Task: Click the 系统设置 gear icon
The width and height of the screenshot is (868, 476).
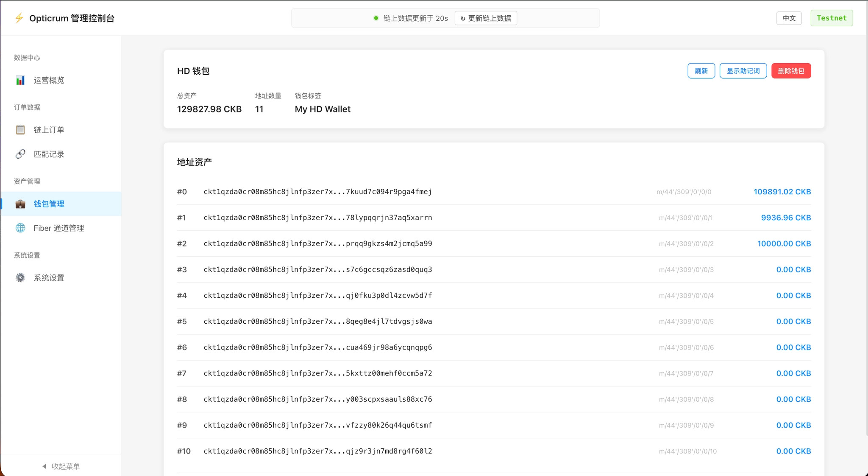Action: click(x=20, y=277)
